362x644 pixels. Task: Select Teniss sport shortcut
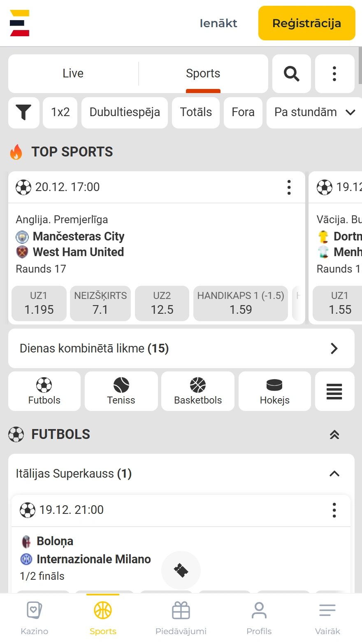click(x=121, y=391)
